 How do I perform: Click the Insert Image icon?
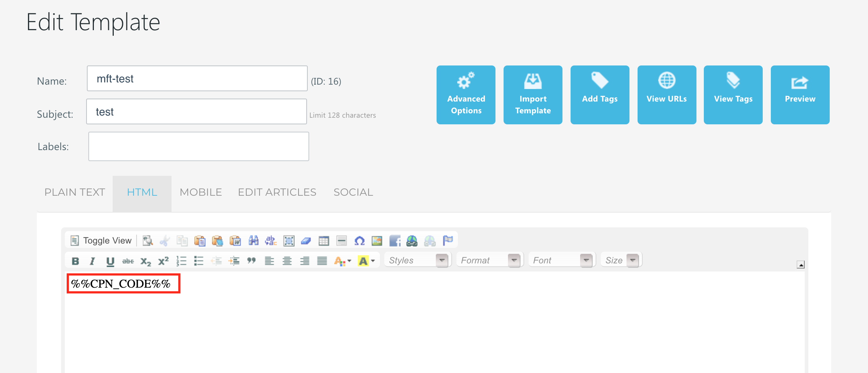pos(377,241)
